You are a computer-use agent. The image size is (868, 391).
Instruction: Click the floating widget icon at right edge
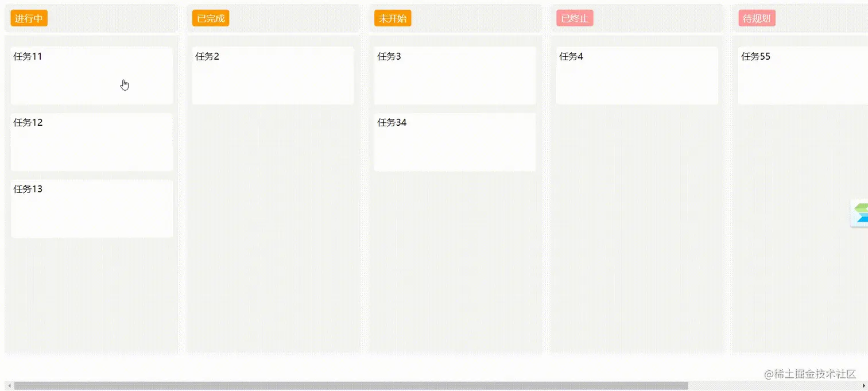pos(860,214)
